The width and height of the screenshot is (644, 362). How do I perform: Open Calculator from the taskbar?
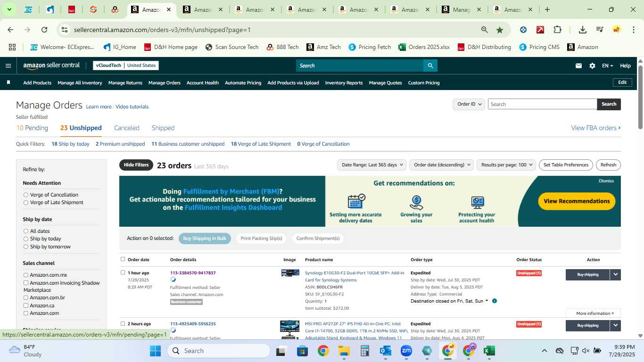(364, 351)
